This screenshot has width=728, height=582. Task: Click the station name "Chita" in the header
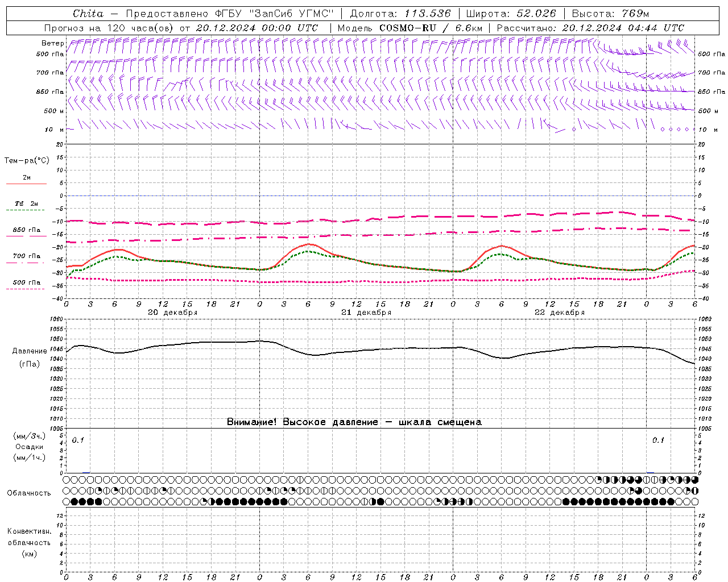tap(88, 14)
